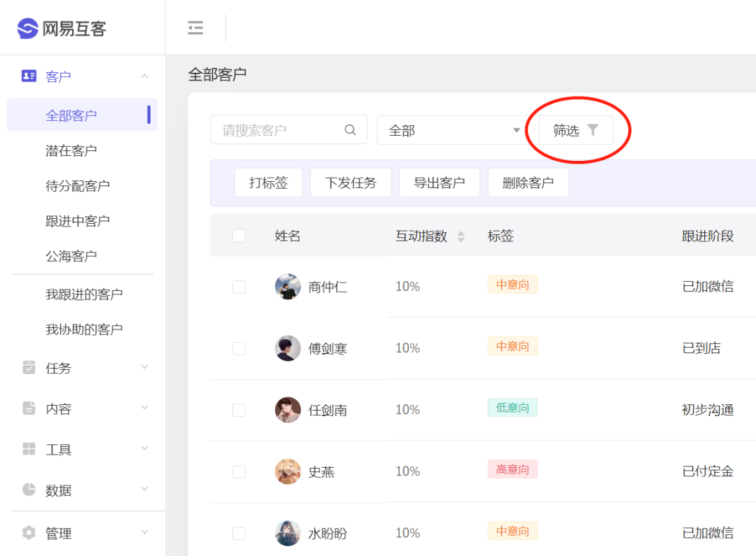
Task: Click the magnifier search icon
Action: coord(351,129)
